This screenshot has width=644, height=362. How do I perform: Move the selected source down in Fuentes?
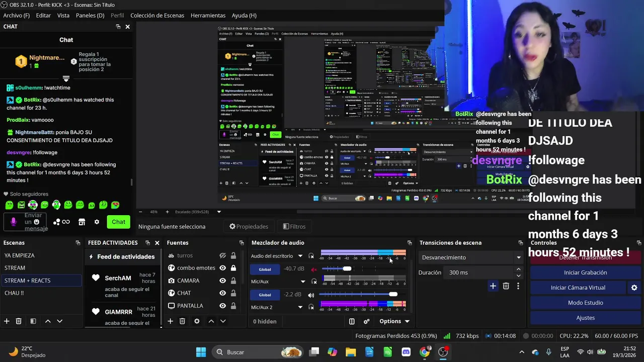(x=223, y=321)
